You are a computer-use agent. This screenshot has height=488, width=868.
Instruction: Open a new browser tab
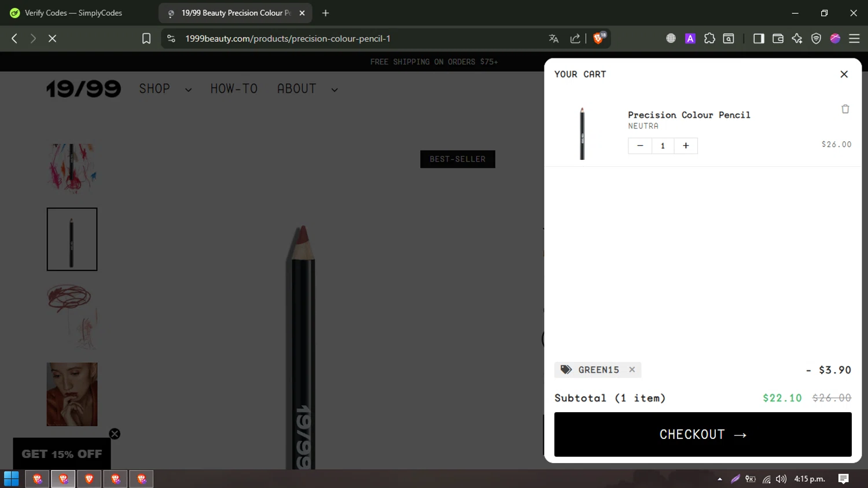pyautogui.click(x=325, y=13)
